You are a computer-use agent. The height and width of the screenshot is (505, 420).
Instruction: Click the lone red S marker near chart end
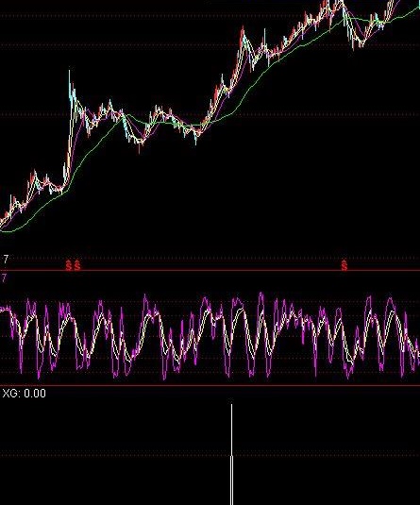344,265
